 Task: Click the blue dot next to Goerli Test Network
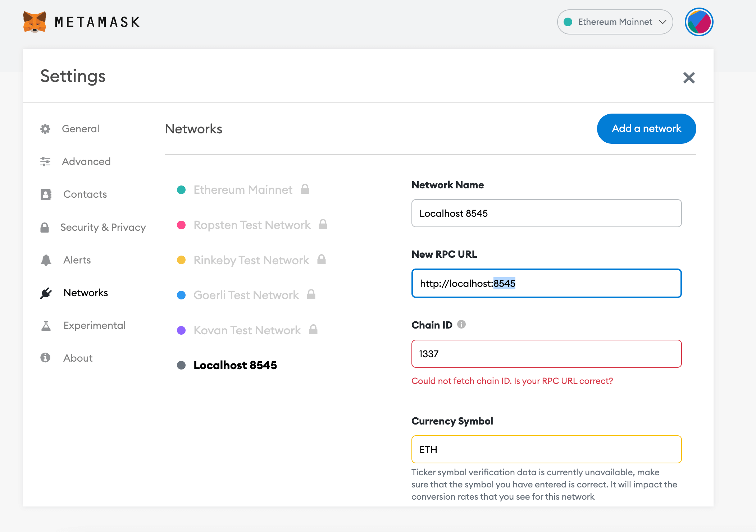click(181, 295)
